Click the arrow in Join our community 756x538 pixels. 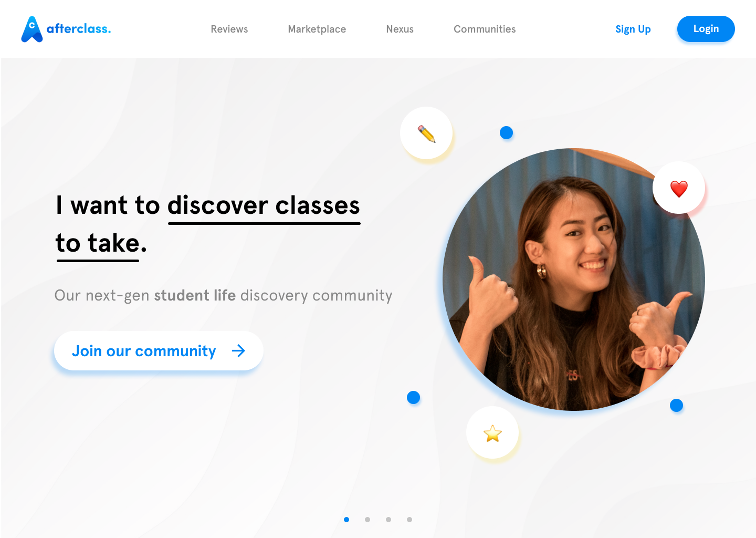point(239,351)
